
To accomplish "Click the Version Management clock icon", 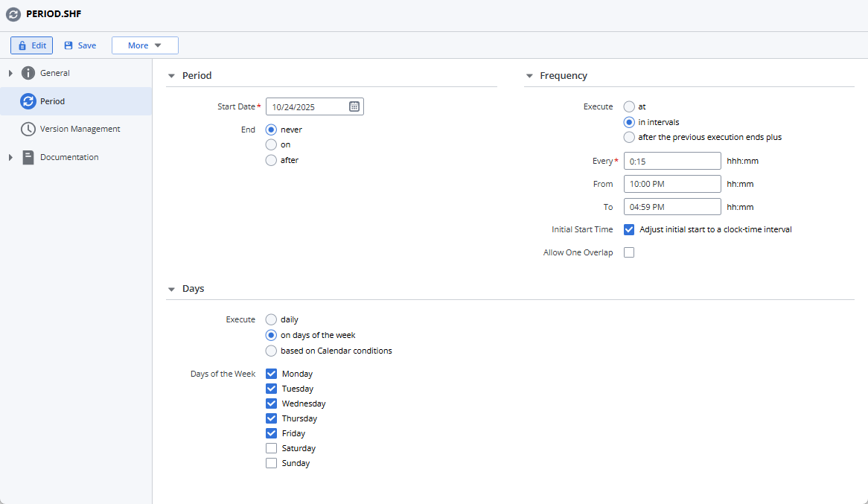I will coord(27,129).
